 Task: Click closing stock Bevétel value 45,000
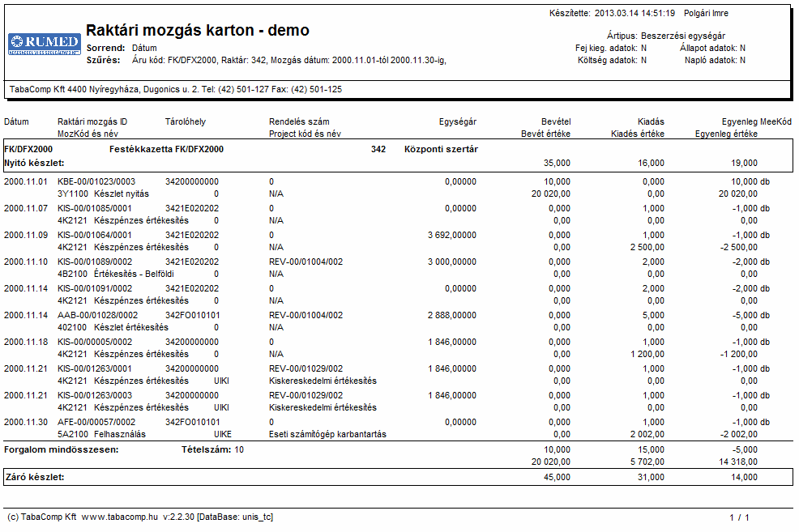tap(557, 477)
